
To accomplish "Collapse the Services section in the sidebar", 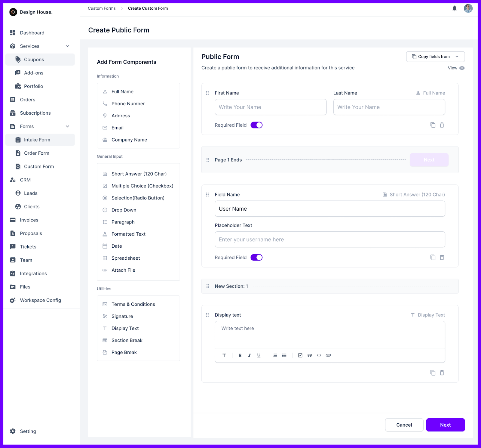I will pos(68,46).
